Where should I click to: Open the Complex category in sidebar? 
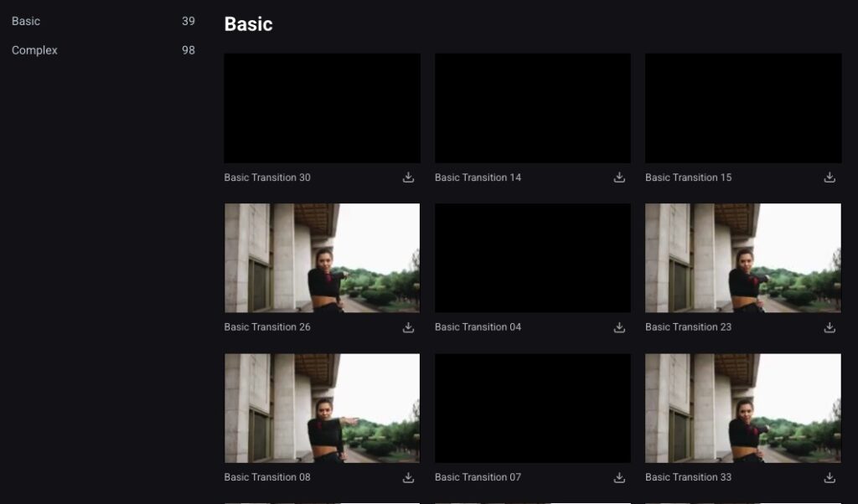tap(34, 50)
